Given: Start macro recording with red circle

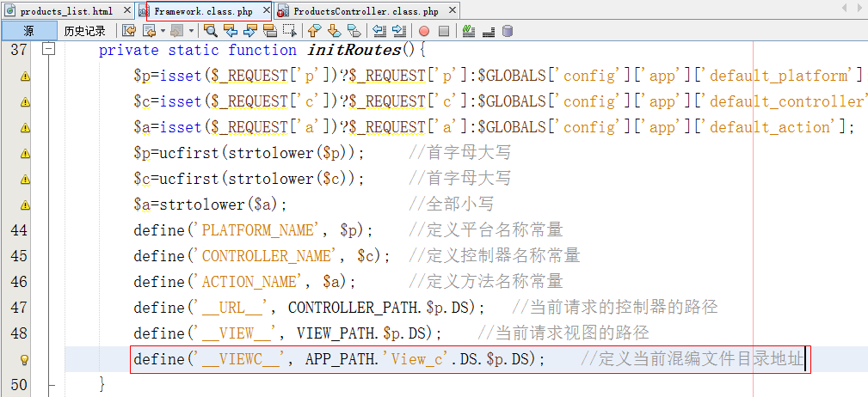Looking at the screenshot, I should point(424,31).
